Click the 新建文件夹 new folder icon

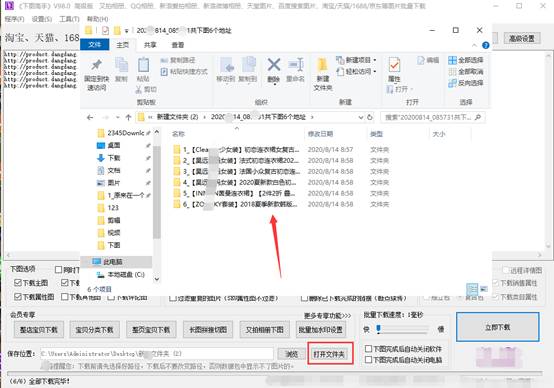pyautogui.click(x=323, y=65)
